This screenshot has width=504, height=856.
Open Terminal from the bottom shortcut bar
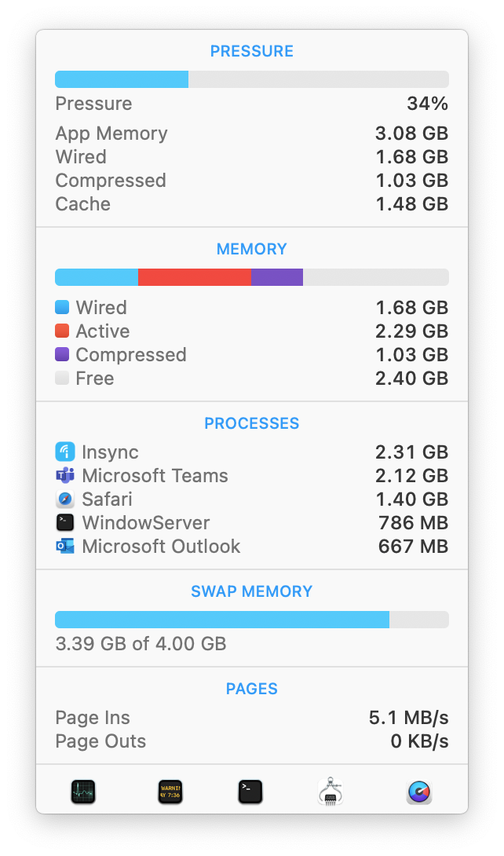(x=250, y=791)
